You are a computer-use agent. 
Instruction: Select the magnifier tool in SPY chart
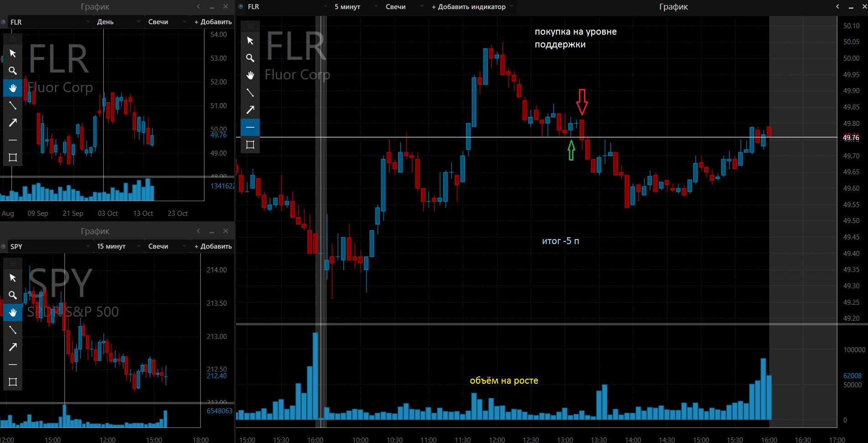[x=13, y=295]
